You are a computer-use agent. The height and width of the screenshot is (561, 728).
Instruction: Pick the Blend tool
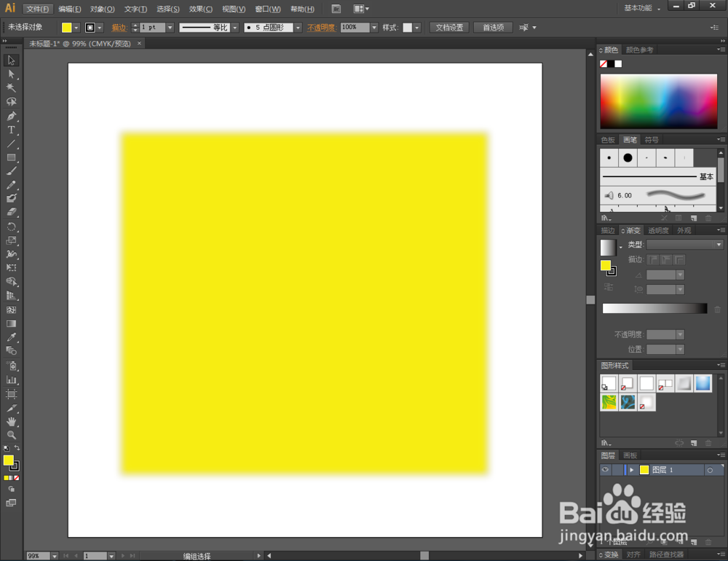[x=11, y=351]
